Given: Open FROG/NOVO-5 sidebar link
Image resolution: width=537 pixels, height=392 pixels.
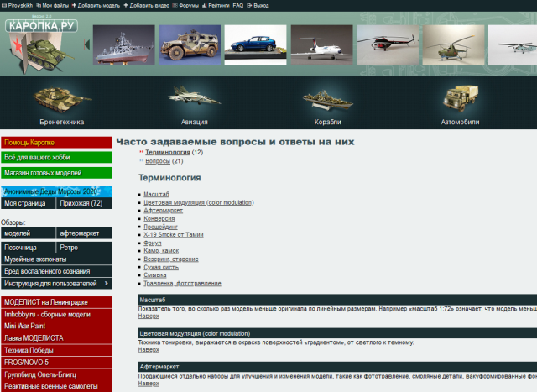Looking at the screenshot, I should coord(56,362).
